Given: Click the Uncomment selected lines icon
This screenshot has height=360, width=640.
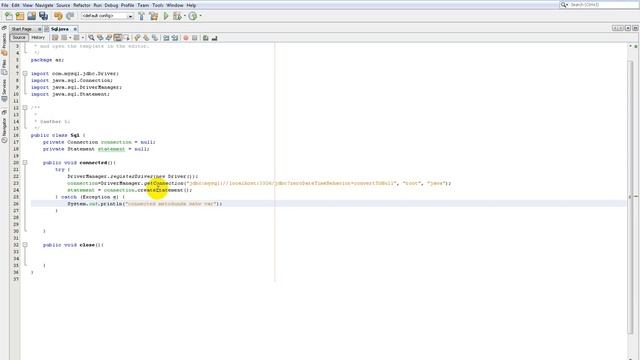Looking at the screenshot, I should (x=214, y=38).
